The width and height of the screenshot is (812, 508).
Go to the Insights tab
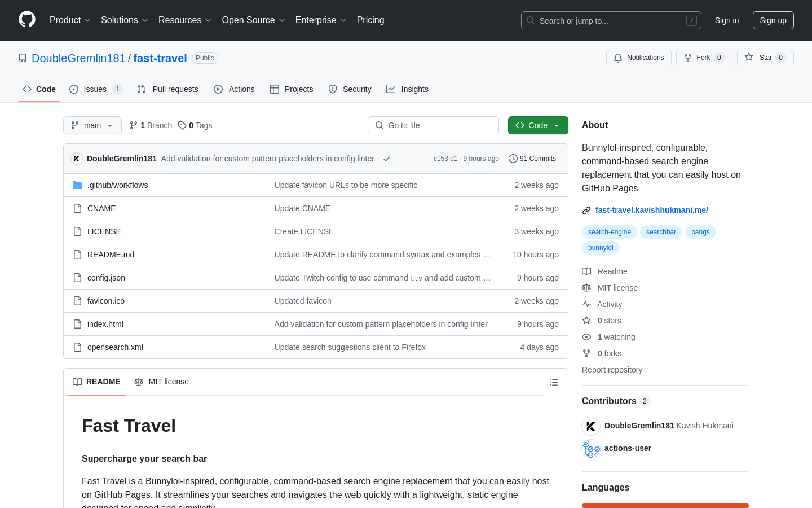point(407,89)
